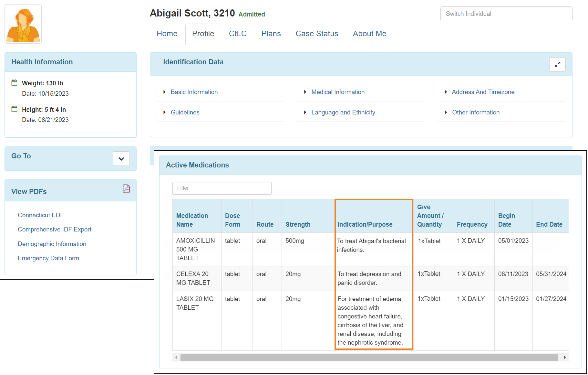This screenshot has height=375, width=588.
Task: Click the Admitted status label
Action: point(252,15)
